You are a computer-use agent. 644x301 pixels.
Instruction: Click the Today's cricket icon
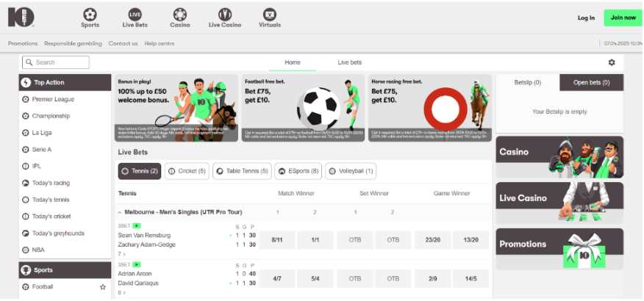click(26, 217)
